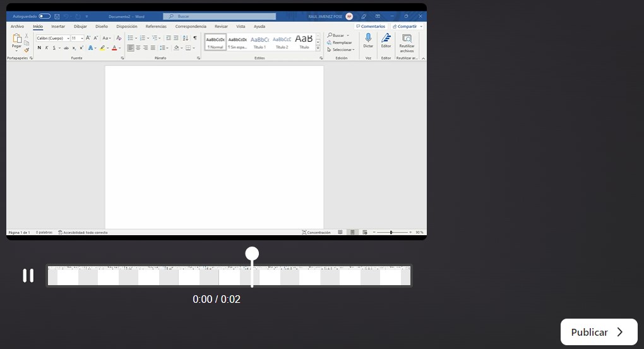Click the show paragraph marks icon

coord(194,38)
